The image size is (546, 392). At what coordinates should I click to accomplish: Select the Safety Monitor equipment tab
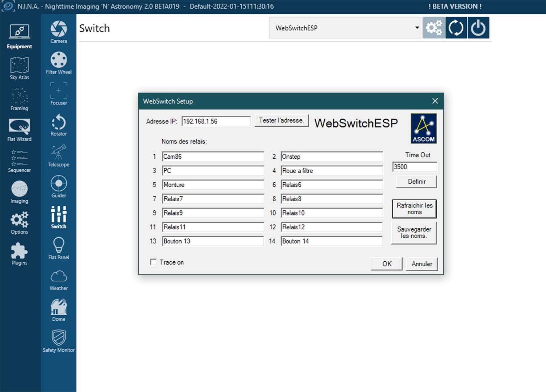59,341
